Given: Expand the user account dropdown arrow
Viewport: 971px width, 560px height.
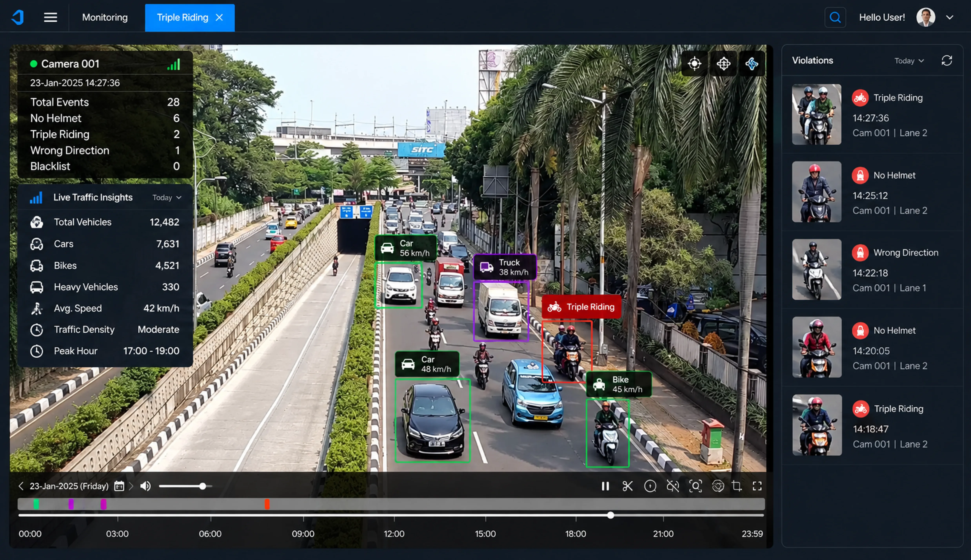Looking at the screenshot, I should 949,17.
